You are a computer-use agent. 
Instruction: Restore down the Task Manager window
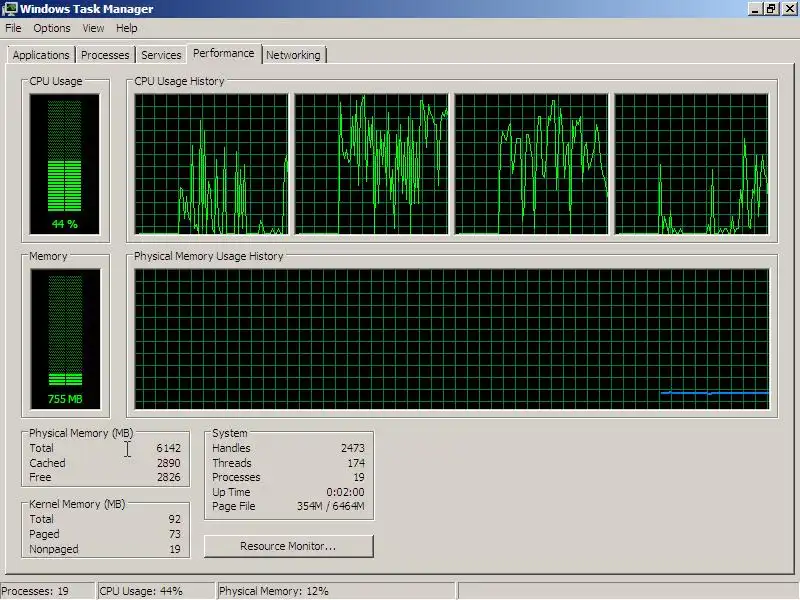(771, 9)
